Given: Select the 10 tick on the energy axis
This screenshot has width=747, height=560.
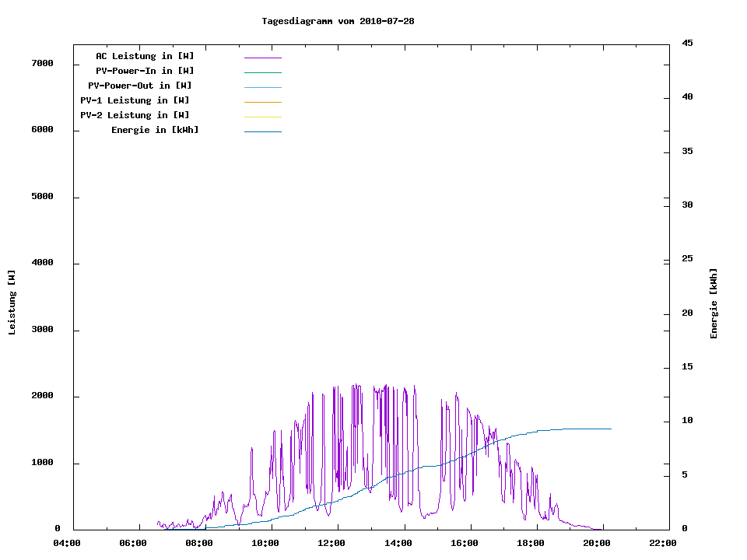Looking at the screenshot, I should pos(687,421).
